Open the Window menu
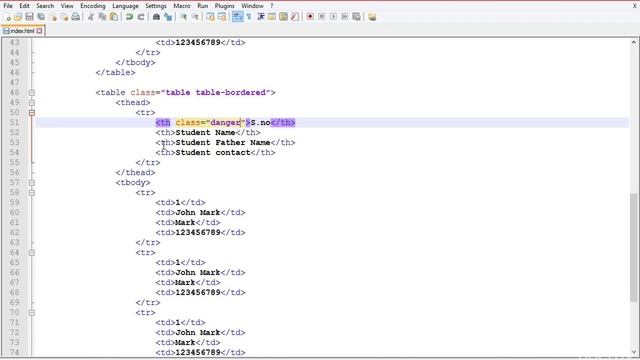Screen dimensions: 640x360 (x=252, y=6)
